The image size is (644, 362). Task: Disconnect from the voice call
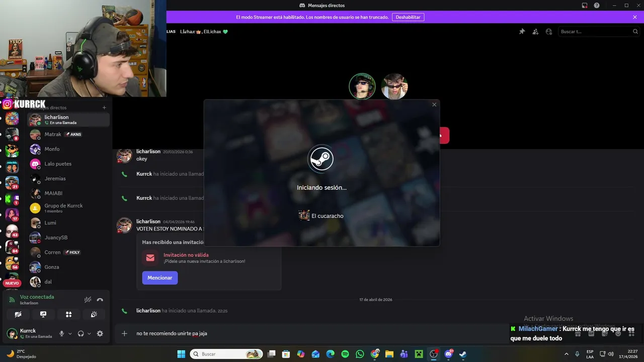[x=100, y=300]
